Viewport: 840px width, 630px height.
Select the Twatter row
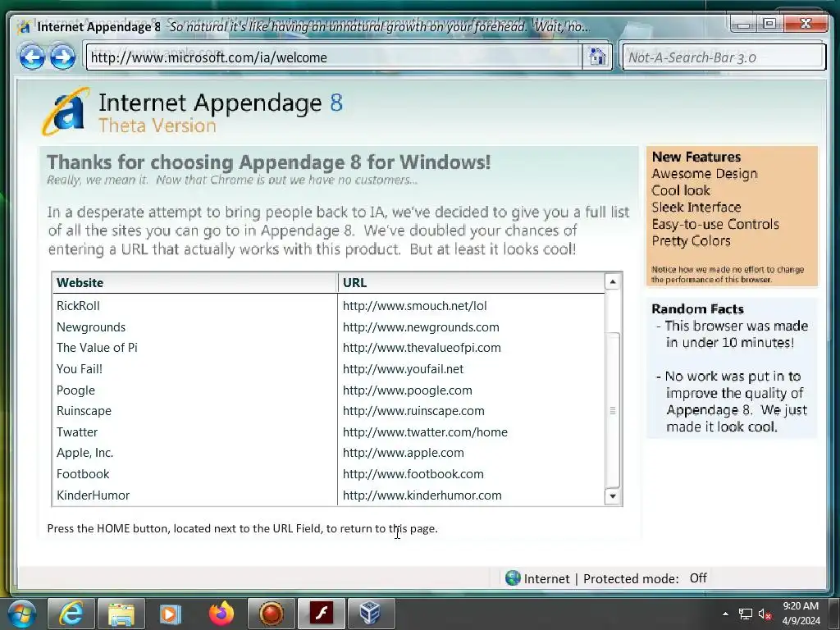(328, 432)
